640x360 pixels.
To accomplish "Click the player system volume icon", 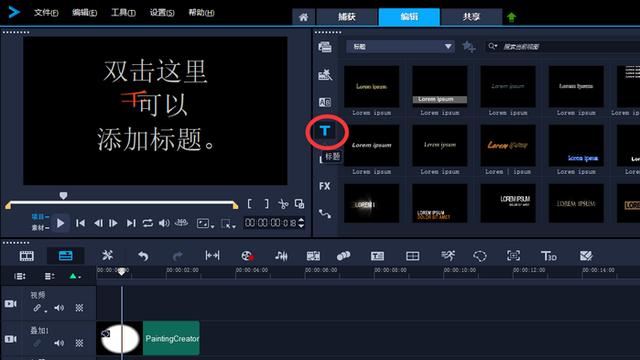I will click(x=164, y=223).
